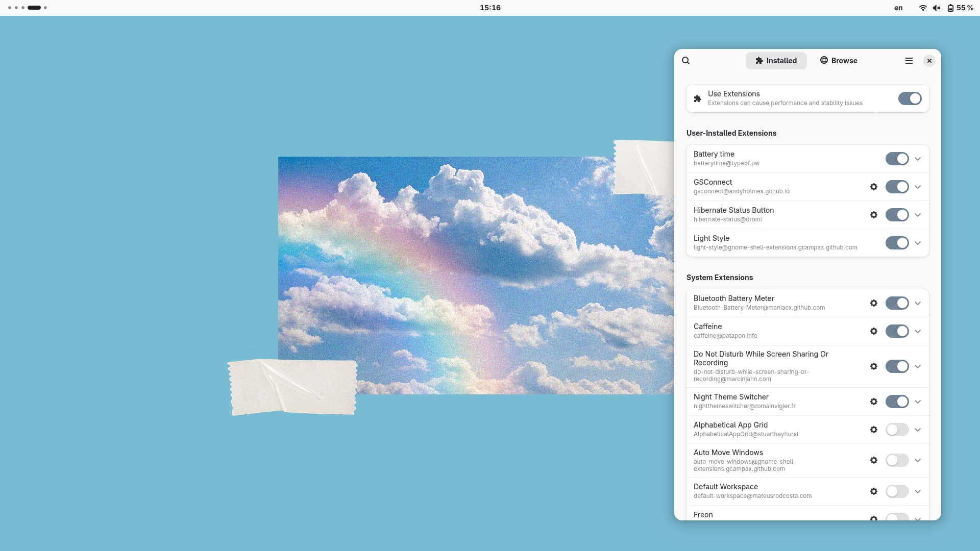The image size is (980, 551).
Task: Disable the GSConnect extension
Action: [x=897, y=187]
